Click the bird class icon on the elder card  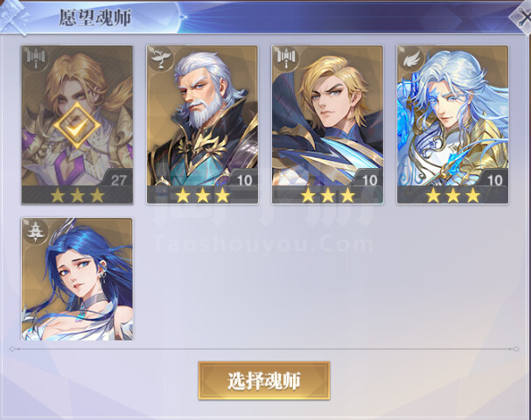tap(160, 59)
